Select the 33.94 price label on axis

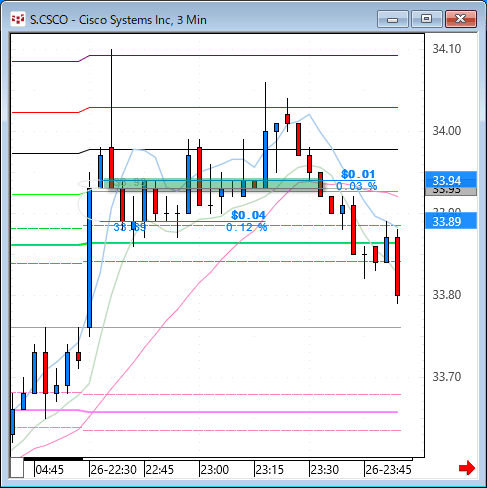(451, 180)
